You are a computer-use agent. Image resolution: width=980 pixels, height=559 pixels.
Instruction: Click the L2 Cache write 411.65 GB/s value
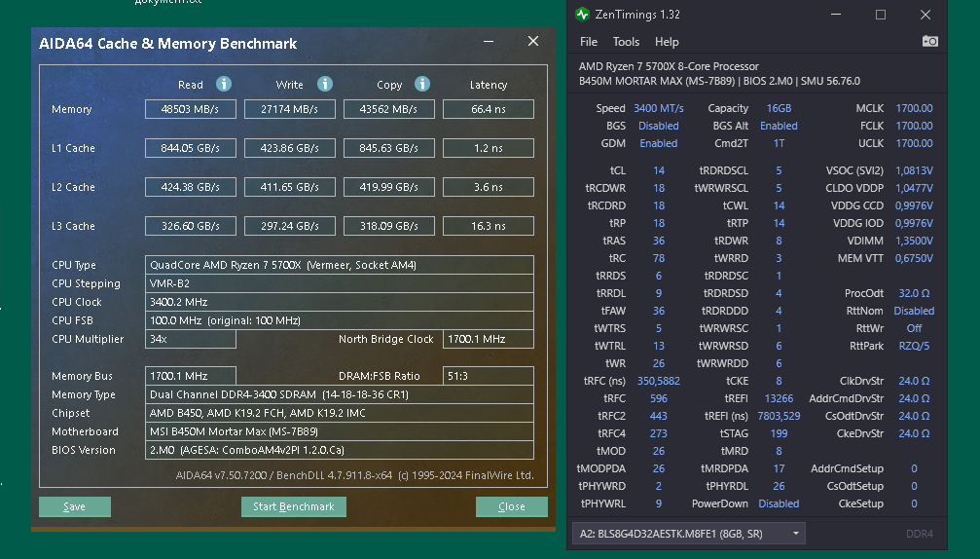point(290,187)
